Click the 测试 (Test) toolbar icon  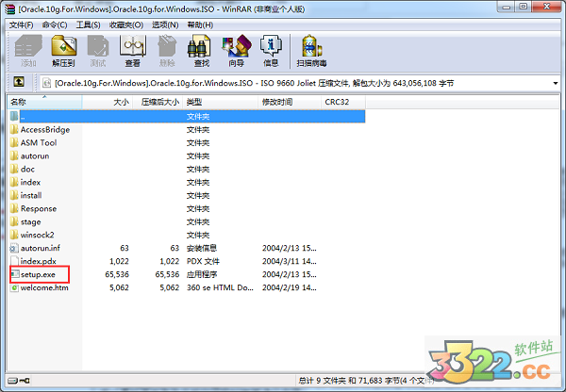tap(98, 46)
